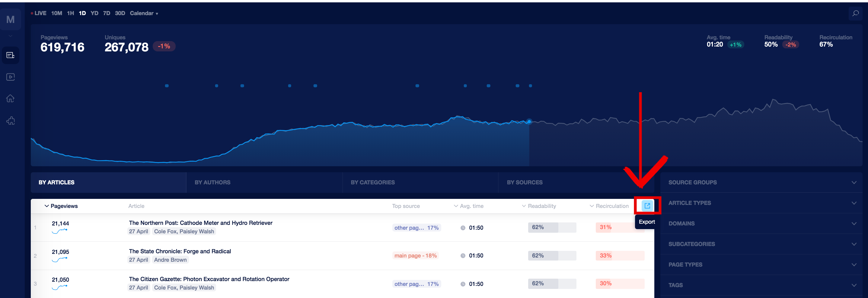The width and height of the screenshot is (868, 298).
Task: Click the chevron below the M logo
Action: [11, 36]
